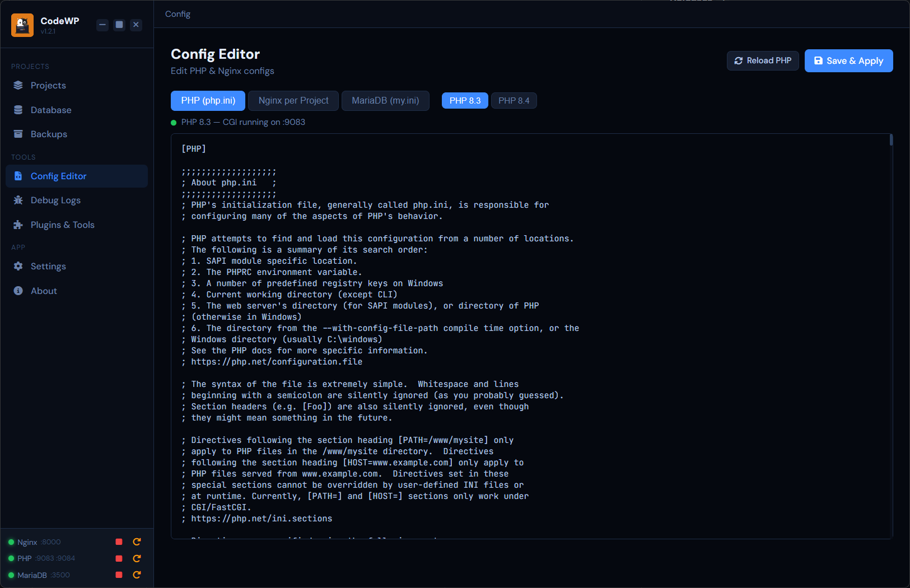
Task: Show the About page
Action: point(44,291)
